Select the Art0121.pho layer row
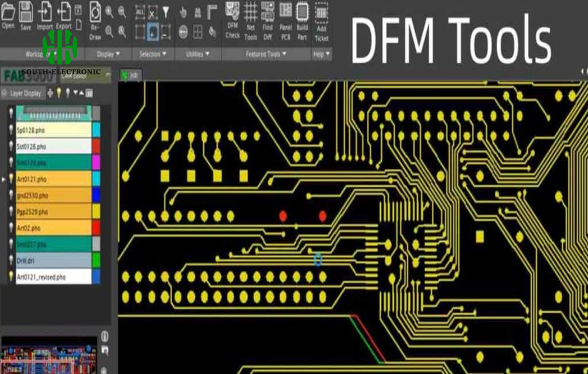Image resolution: width=588 pixels, height=374 pixels. [x=53, y=179]
